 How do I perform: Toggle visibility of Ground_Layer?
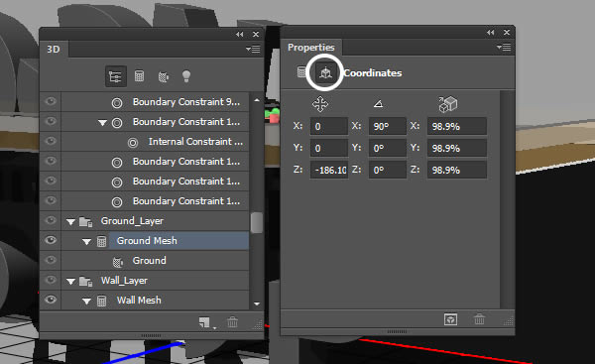(51, 220)
